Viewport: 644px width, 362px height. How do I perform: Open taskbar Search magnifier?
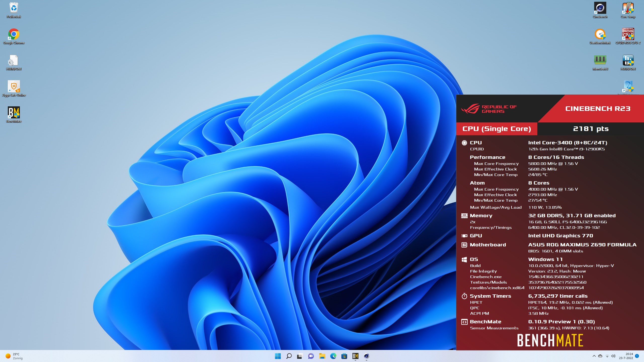pyautogui.click(x=289, y=356)
